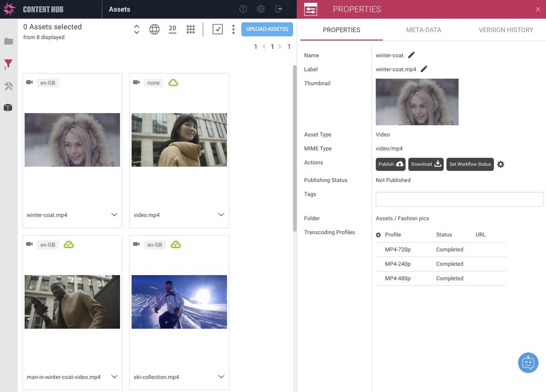Open settings gear in top bar

point(261,9)
